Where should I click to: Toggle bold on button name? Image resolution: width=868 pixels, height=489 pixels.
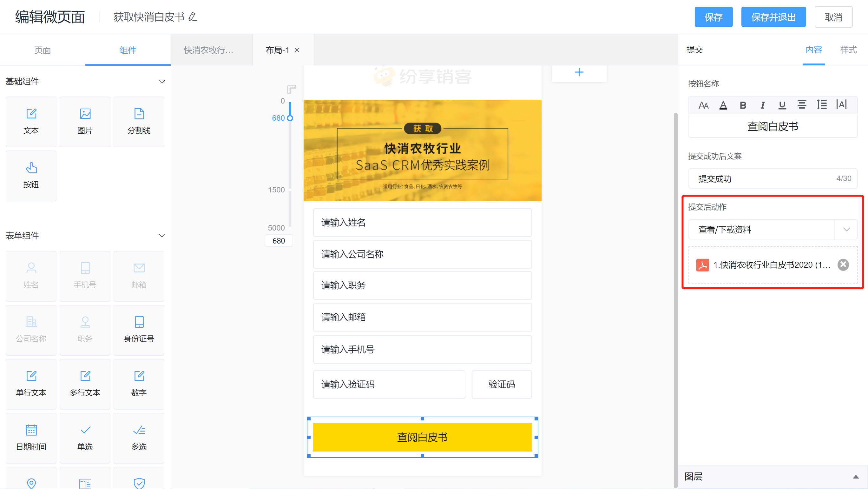(x=743, y=105)
